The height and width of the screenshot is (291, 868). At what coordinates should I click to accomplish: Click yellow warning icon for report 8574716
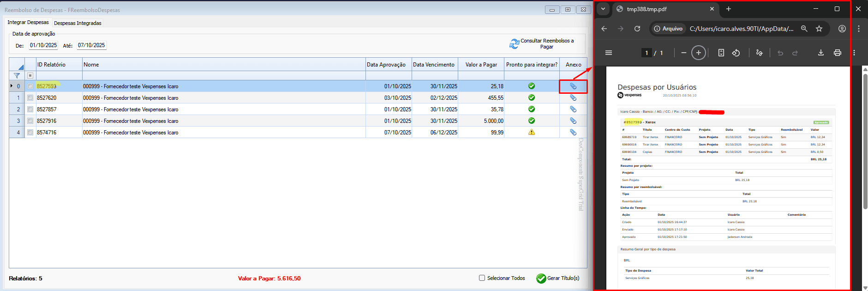coord(532,132)
